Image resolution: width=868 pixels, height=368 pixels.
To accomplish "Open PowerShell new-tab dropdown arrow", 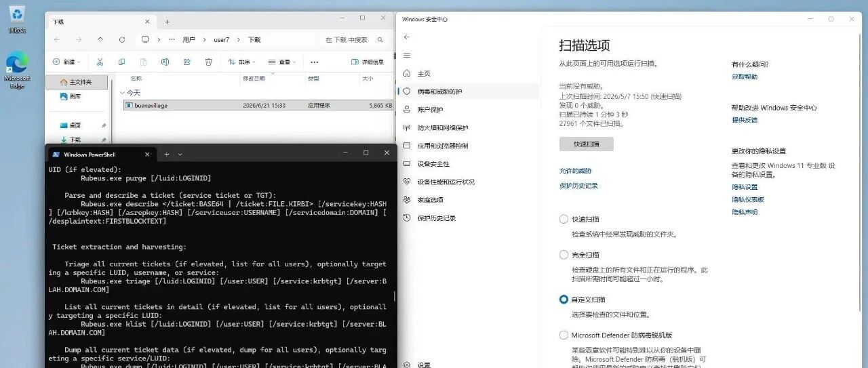I will 180,154.
